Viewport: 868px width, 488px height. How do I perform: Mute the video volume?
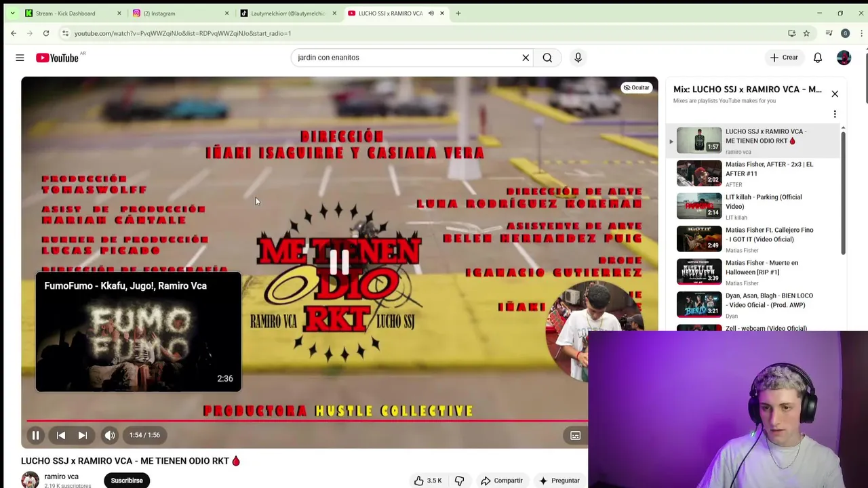(110, 435)
